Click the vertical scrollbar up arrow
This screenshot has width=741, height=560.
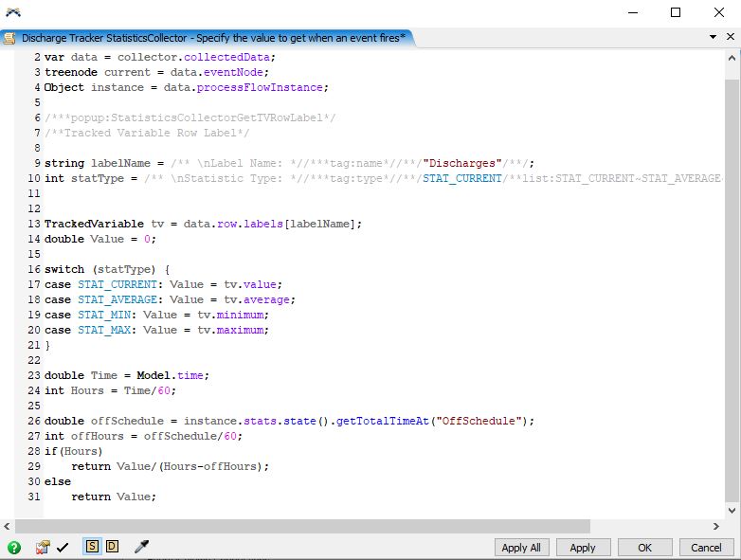(732, 58)
